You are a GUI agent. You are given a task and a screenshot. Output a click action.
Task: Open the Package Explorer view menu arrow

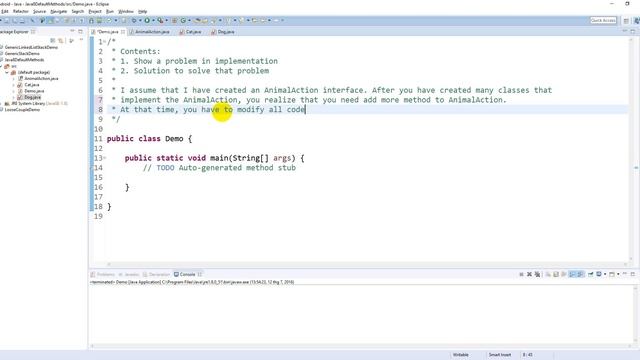(71, 40)
